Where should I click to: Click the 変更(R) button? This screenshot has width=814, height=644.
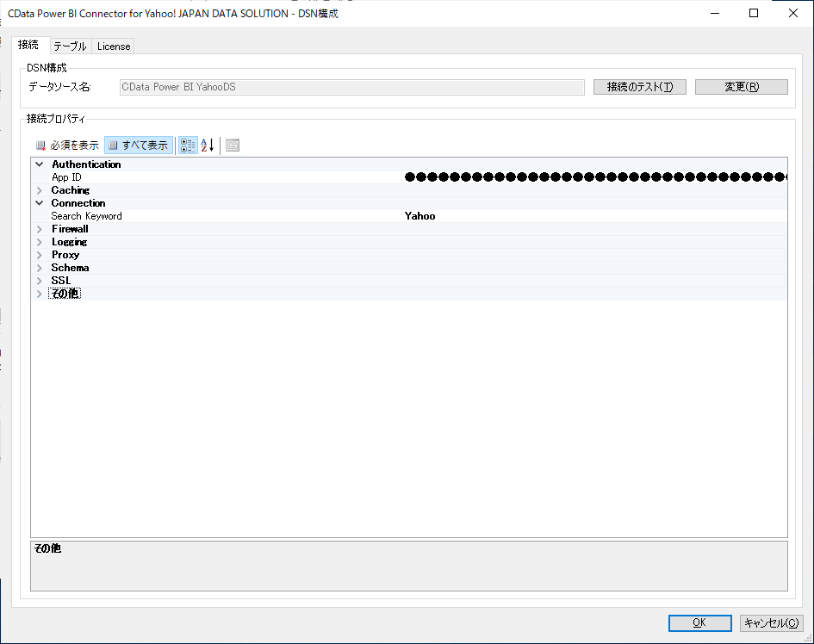[x=742, y=87]
